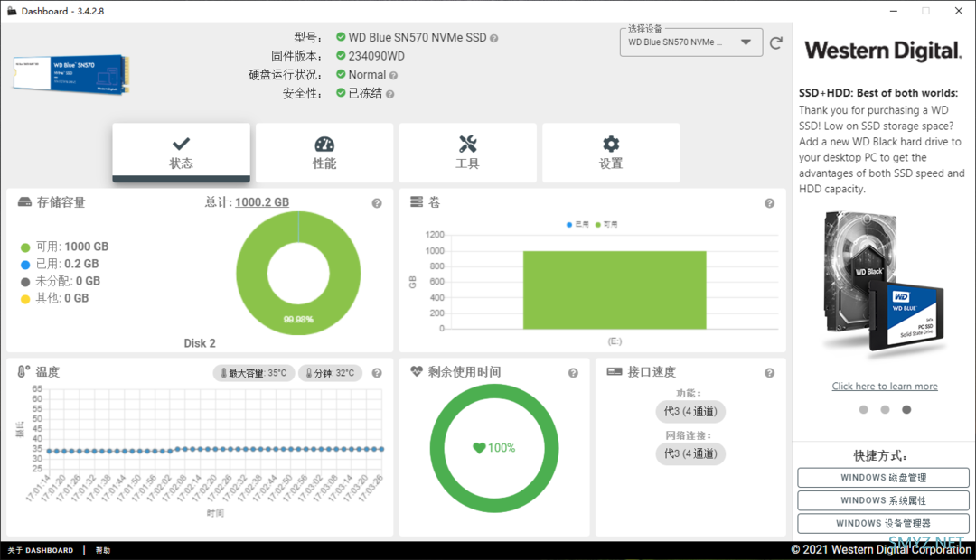The height and width of the screenshot is (560, 976).
Task: Click the green E: volume bar
Action: point(615,290)
